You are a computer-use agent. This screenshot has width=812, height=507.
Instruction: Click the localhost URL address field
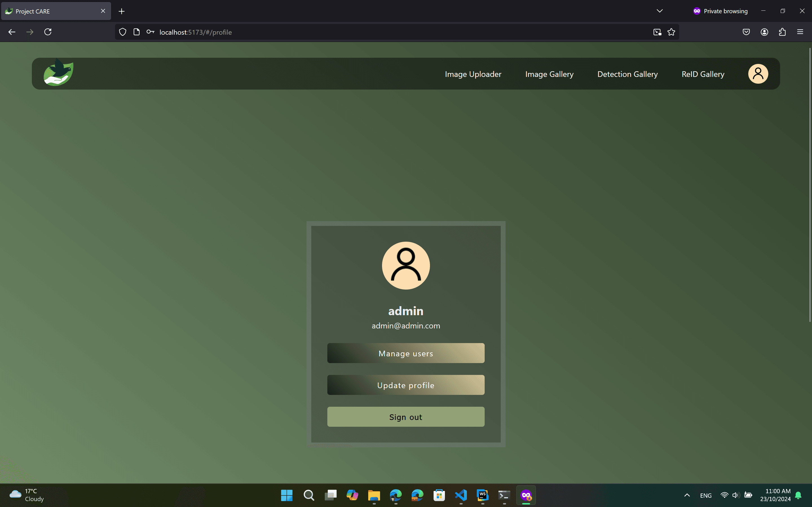tap(369, 32)
